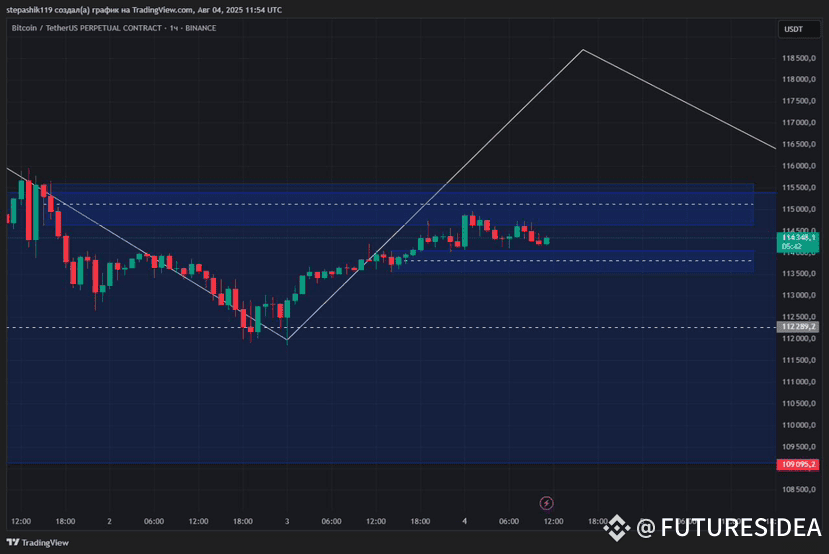Click the header text 'stepashik119 создал(а) график'

pyautogui.click(x=62, y=10)
